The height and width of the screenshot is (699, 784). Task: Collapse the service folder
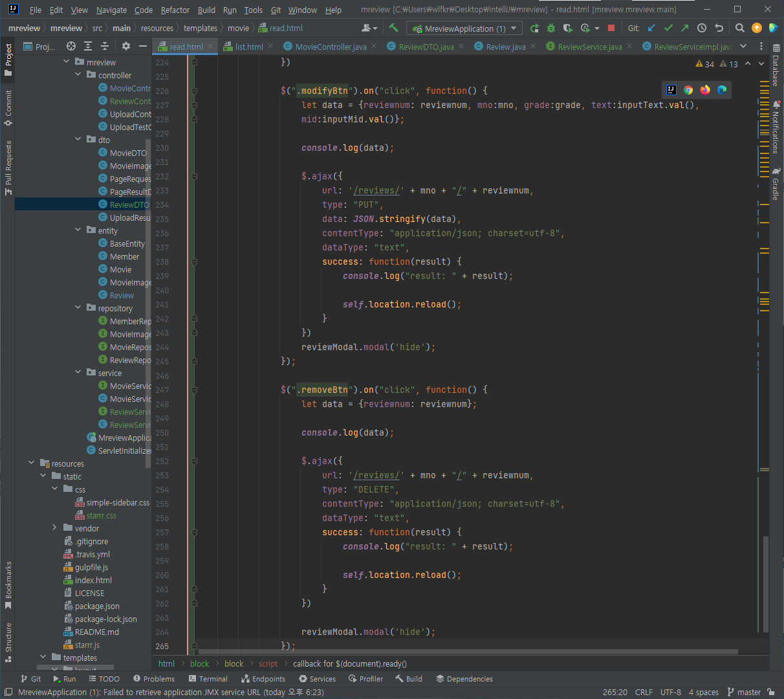[x=78, y=373]
